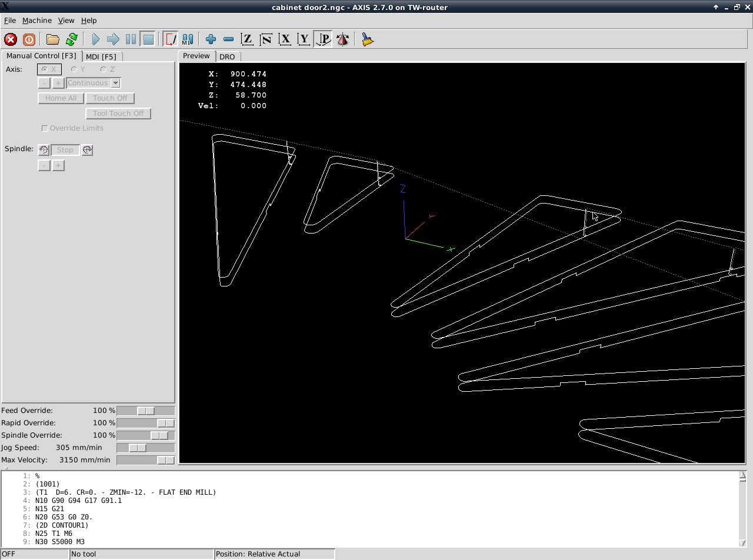
Task: Select G-code line (2D CONTOUR1)
Action: 62,525
